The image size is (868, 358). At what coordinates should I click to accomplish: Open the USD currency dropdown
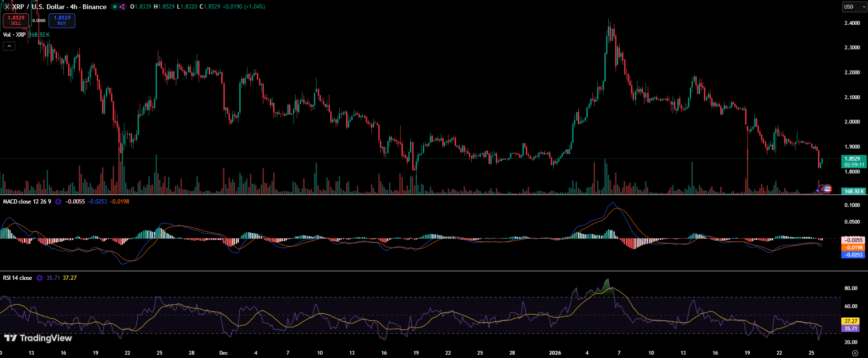coord(854,7)
